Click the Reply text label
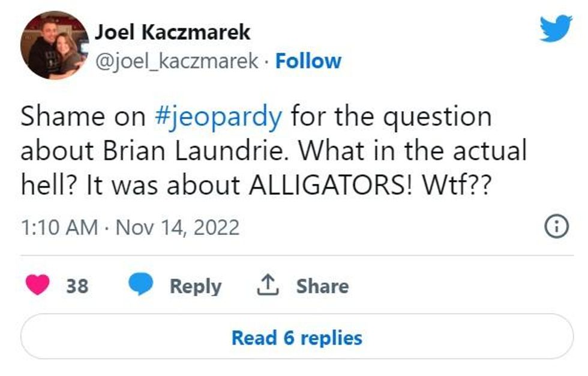The width and height of the screenshot is (588, 376). [x=196, y=286]
